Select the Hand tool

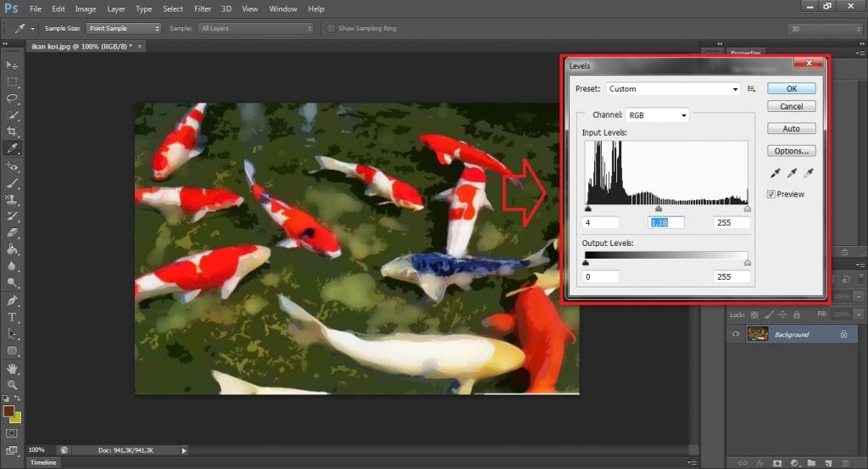pos(12,368)
